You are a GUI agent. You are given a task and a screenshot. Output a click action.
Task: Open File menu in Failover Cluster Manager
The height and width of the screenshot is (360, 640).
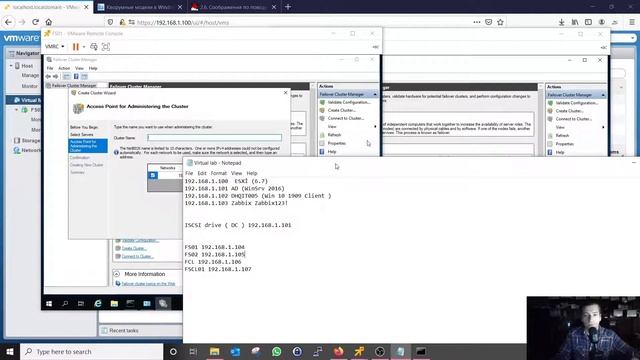point(50,68)
